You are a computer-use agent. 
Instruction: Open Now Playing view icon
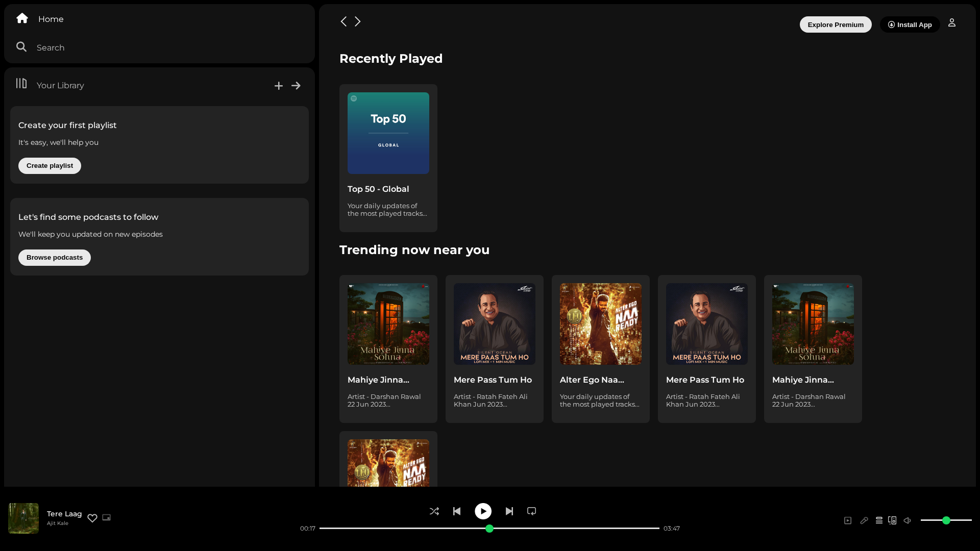pos(848,521)
